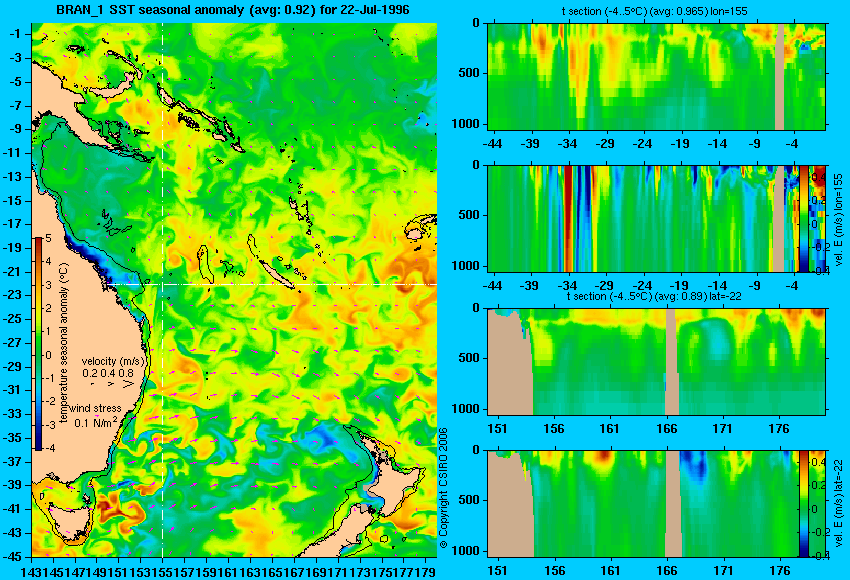The image size is (850, 580).
Task: Select the lat=-22 temperature section plot
Action: click(x=656, y=362)
